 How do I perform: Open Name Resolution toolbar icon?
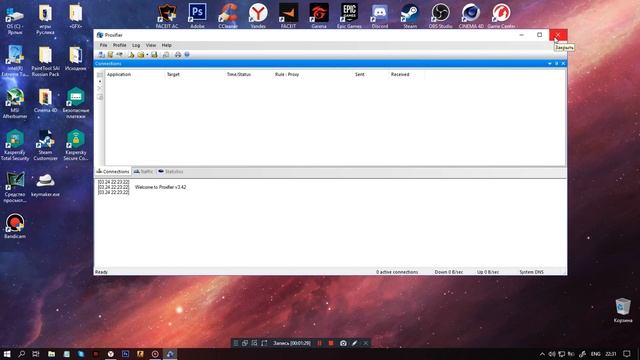[119, 55]
